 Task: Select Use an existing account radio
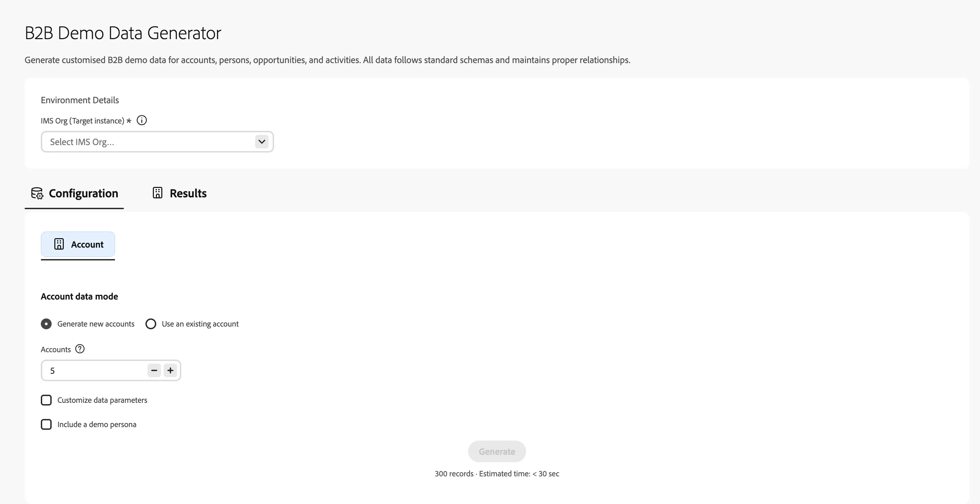click(151, 324)
